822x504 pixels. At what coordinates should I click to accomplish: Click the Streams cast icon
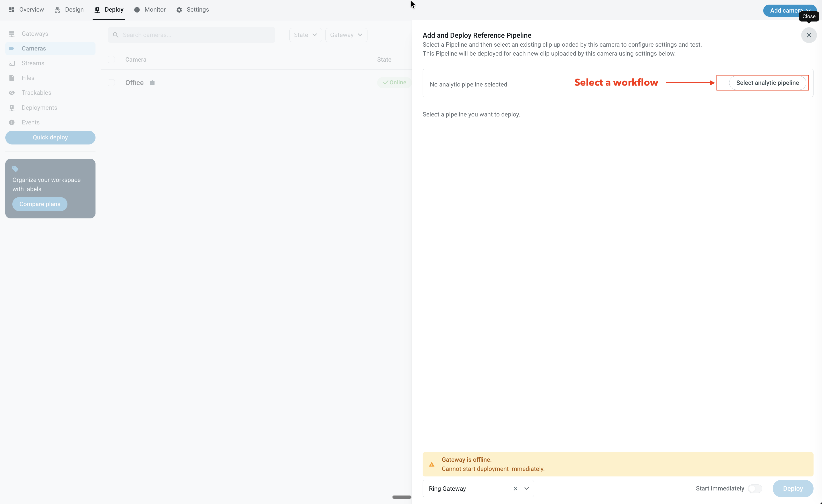point(12,63)
